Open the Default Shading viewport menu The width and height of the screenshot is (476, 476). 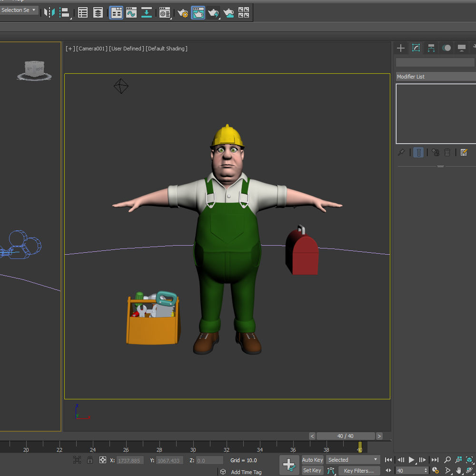(166, 49)
